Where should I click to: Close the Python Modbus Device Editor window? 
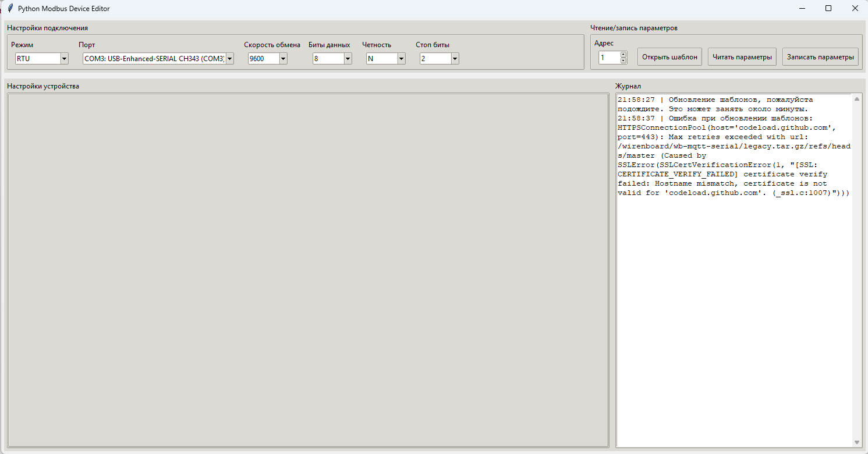[855, 8]
